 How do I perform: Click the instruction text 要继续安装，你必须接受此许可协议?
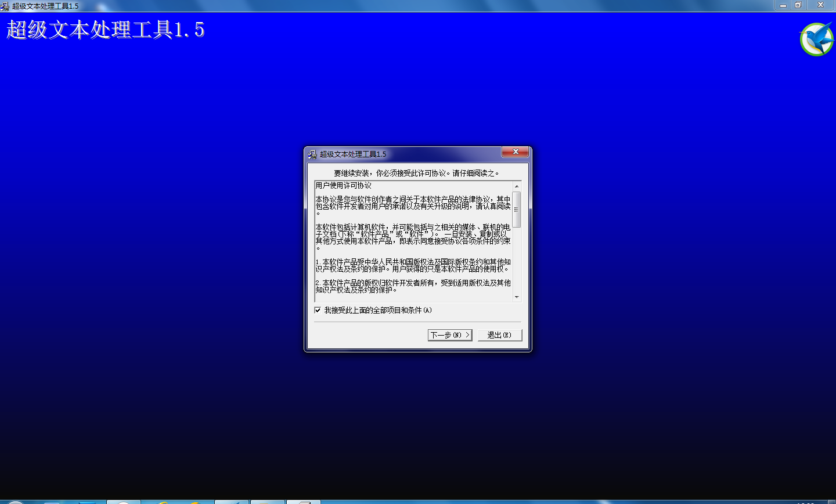point(417,173)
